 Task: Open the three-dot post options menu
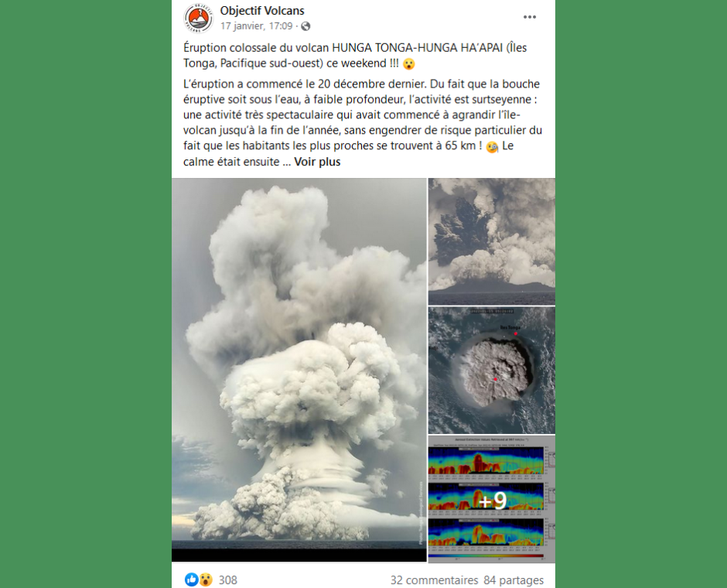[530, 17]
